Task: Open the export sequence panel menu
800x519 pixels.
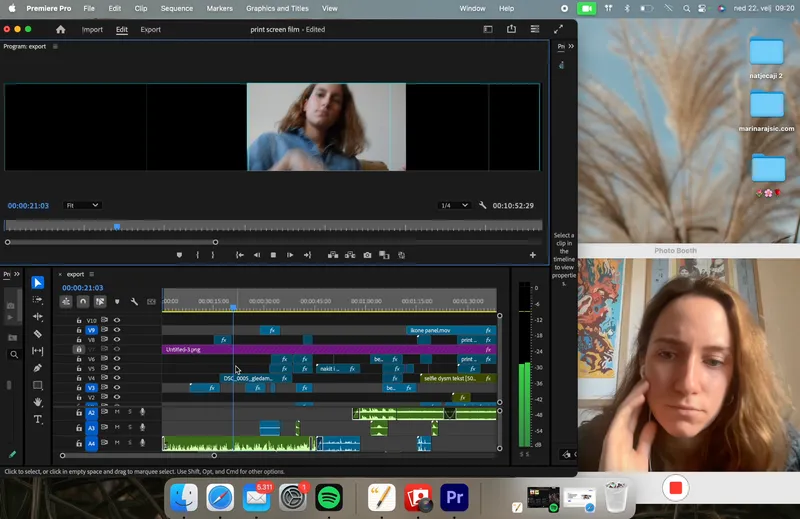Action: [x=91, y=274]
